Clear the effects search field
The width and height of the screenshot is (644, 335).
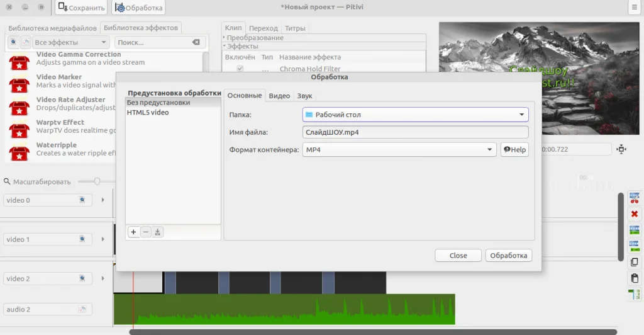pyautogui.click(x=196, y=42)
